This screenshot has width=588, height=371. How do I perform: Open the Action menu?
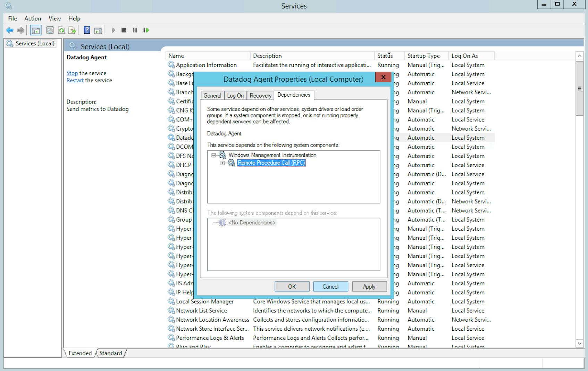[32, 18]
